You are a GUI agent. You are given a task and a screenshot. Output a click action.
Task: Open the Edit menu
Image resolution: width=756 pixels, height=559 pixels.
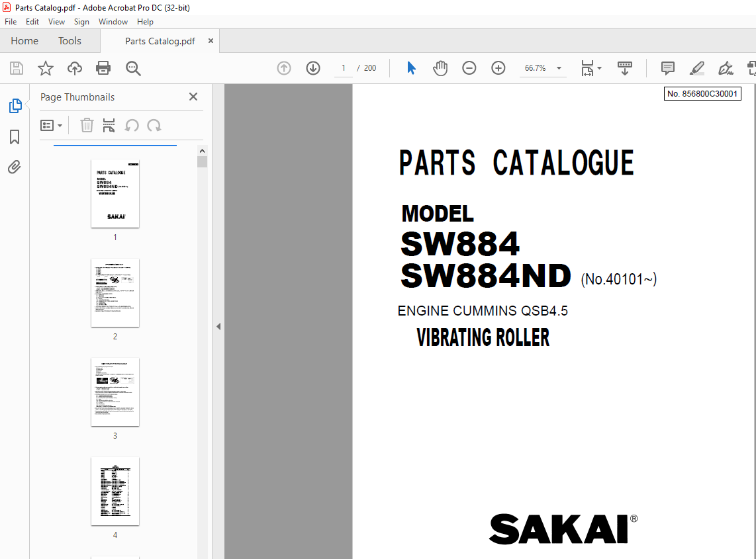[32, 22]
